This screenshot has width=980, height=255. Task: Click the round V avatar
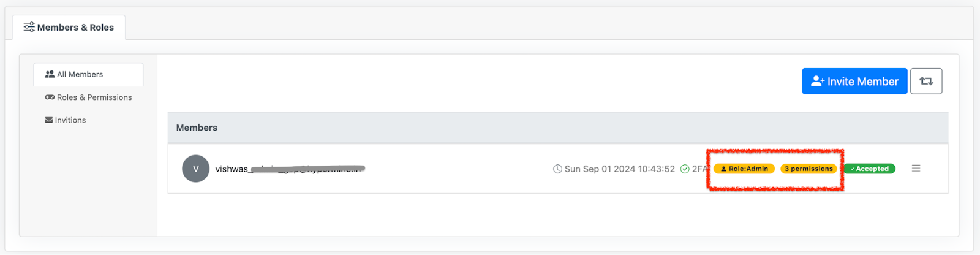click(196, 169)
